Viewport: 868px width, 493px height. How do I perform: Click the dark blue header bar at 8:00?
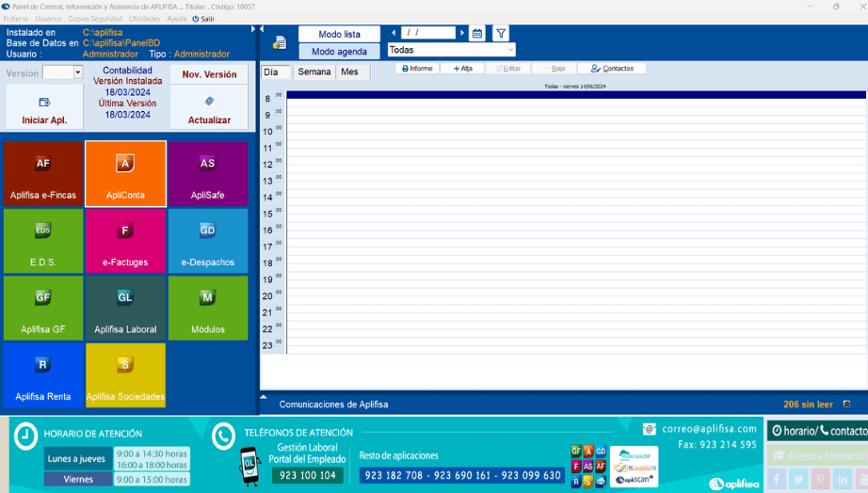click(576, 95)
